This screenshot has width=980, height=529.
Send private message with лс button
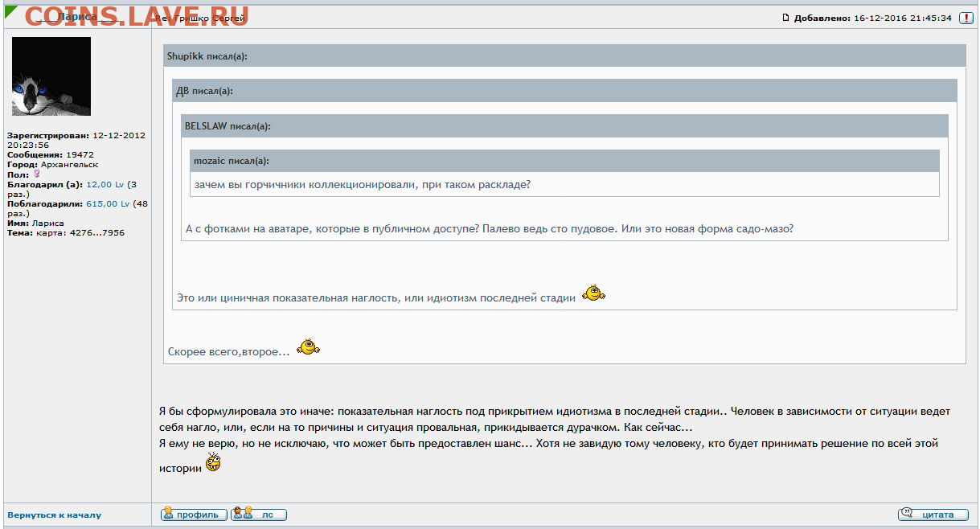pos(258,515)
